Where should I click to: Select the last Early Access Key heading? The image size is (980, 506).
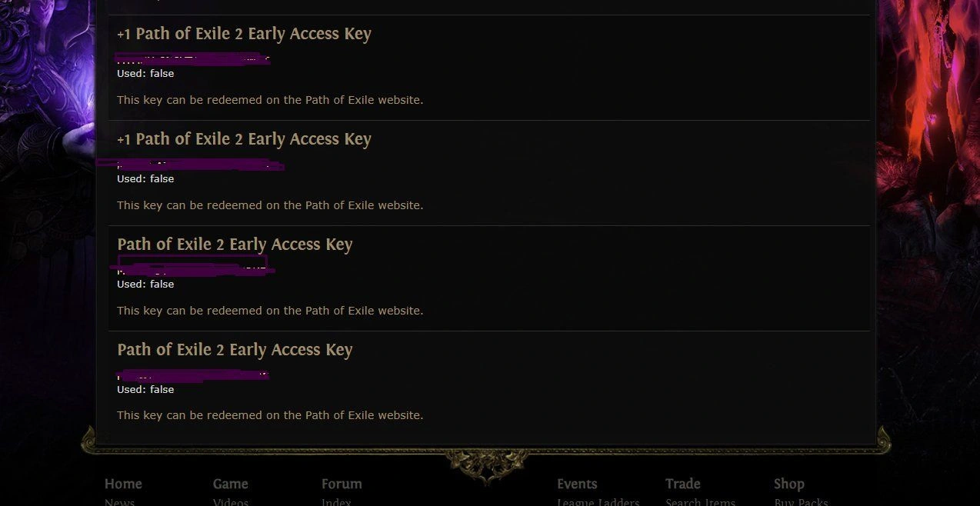tap(235, 350)
